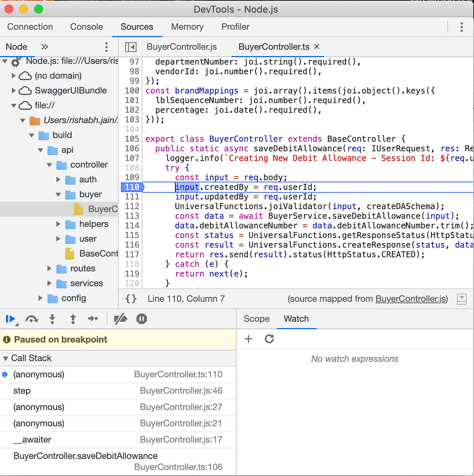Add a new watch expression with the plus icon
The image size is (474, 476).
(248, 339)
